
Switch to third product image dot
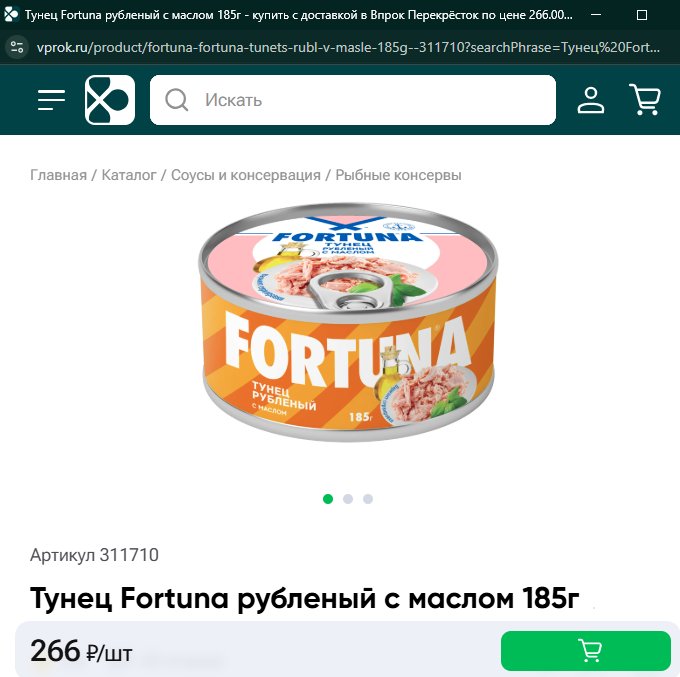pyautogui.click(x=368, y=499)
